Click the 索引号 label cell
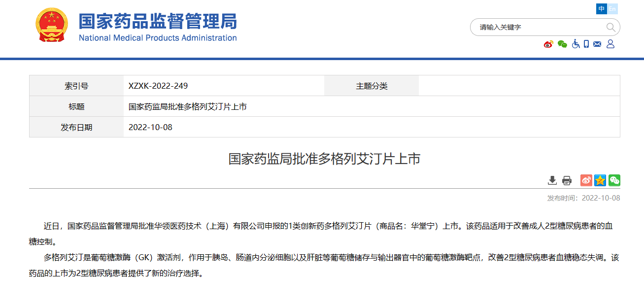The image size is (644, 304). tap(76, 86)
